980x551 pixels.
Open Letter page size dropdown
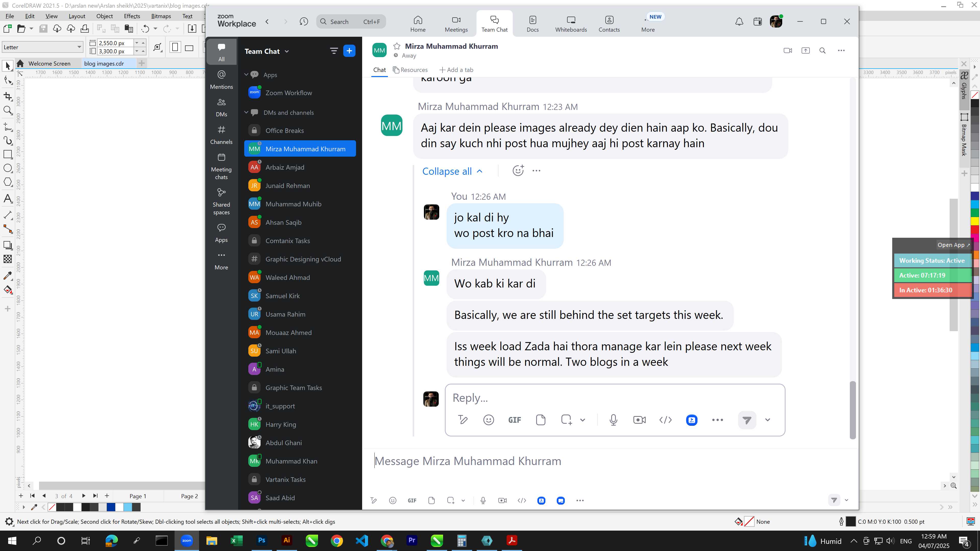click(x=79, y=47)
